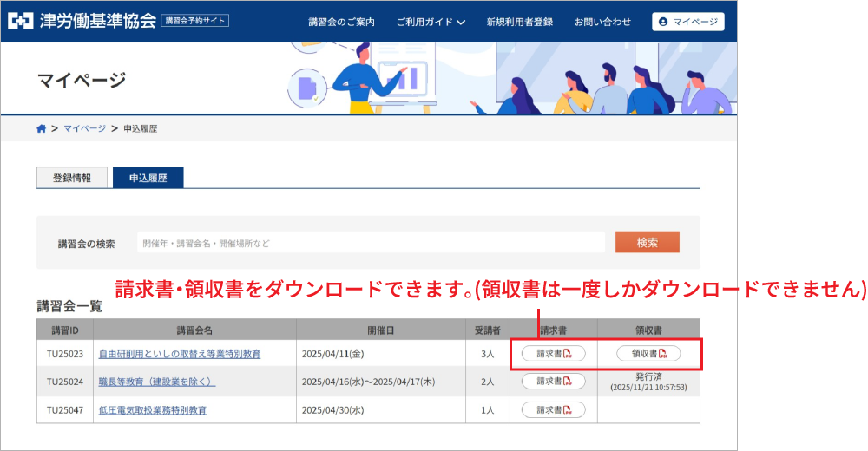This screenshot has height=451, width=868.
Task: Open お問い合わせ in the top navigation
Action: point(602,22)
